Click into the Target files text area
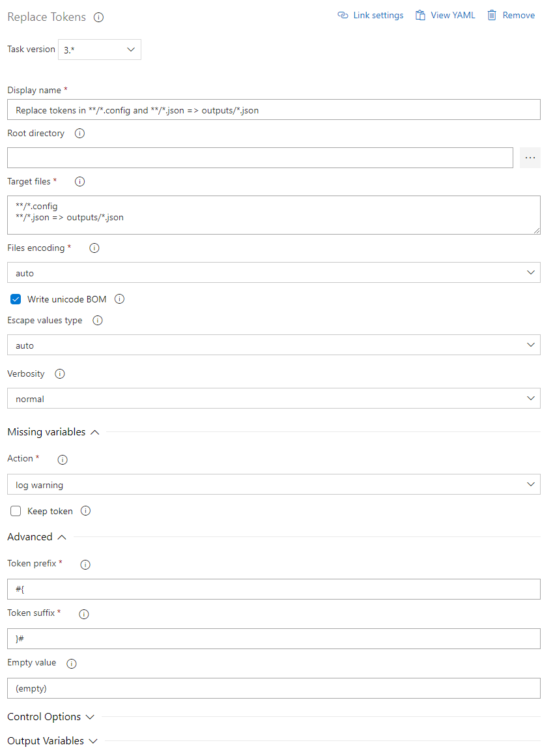 [274, 215]
